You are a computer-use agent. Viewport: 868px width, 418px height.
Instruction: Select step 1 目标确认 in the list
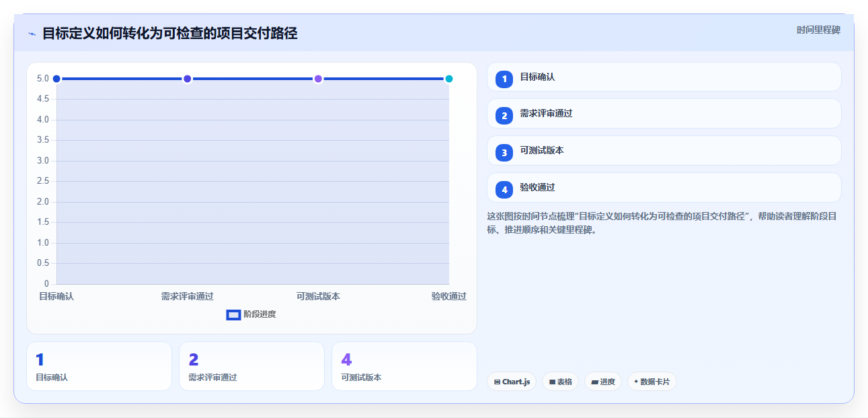click(x=664, y=77)
